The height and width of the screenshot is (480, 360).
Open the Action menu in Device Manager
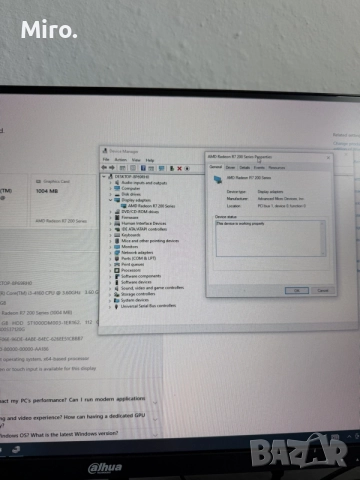[121, 160]
